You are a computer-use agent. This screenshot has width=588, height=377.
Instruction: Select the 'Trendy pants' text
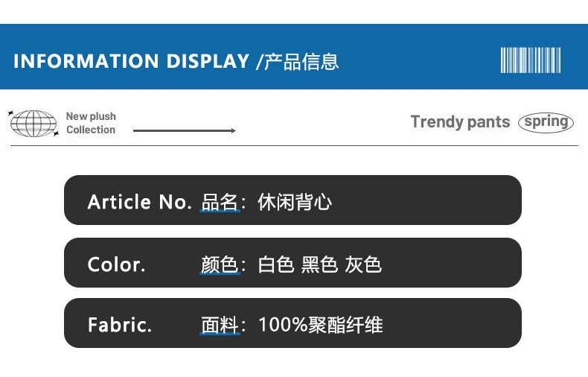point(460,122)
